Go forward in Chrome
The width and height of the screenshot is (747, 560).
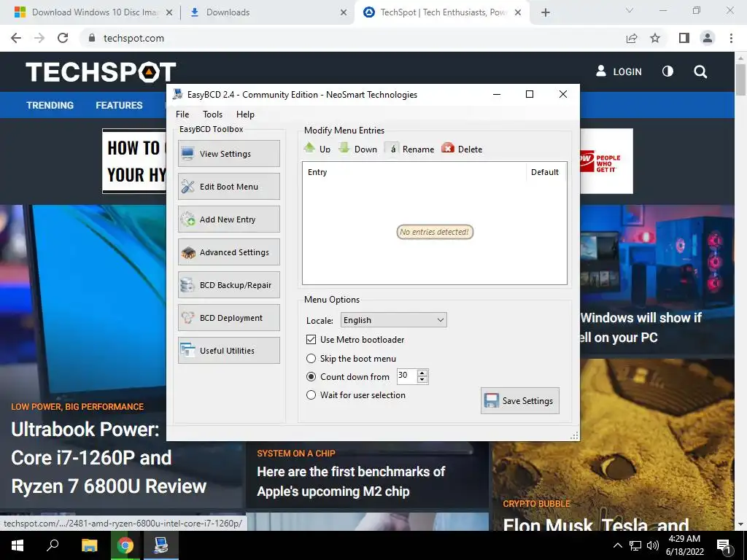click(39, 38)
